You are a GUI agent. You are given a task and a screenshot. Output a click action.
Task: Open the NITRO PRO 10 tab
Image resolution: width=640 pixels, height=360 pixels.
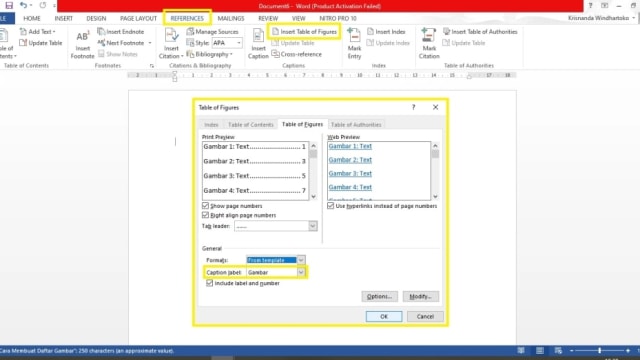coord(338,18)
